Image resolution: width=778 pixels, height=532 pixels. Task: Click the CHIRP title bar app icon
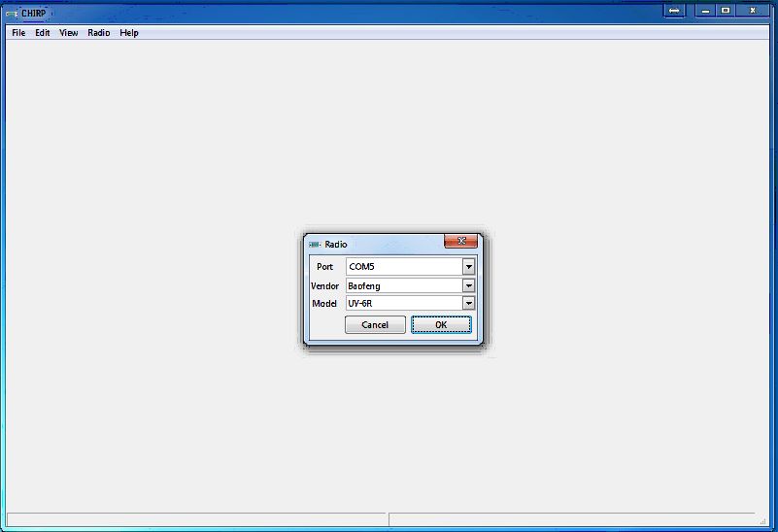[x=12, y=14]
